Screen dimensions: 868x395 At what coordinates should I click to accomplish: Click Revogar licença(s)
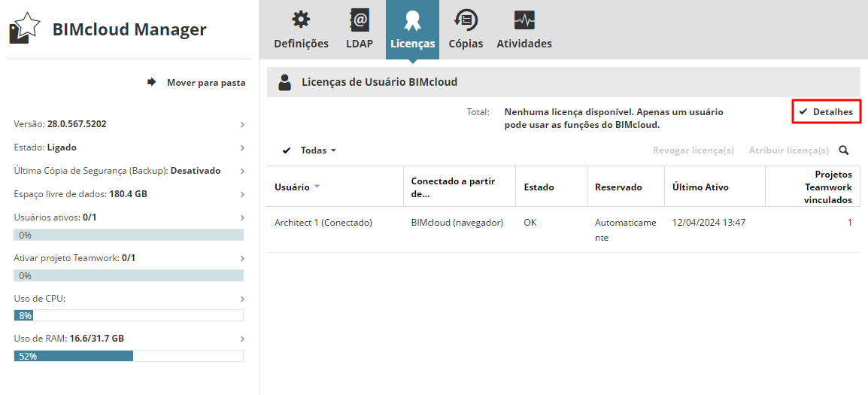tap(693, 150)
